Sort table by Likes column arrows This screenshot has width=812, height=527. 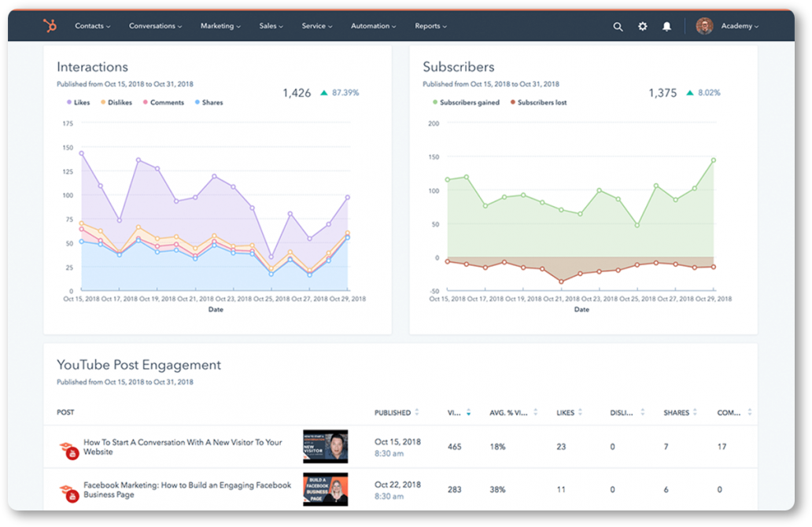(580, 413)
